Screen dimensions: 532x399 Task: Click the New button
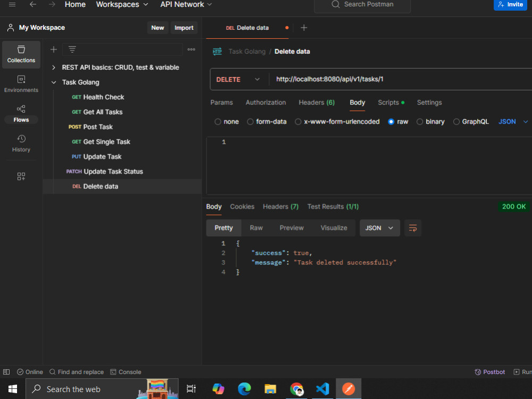pyautogui.click(x=157, y=28)
